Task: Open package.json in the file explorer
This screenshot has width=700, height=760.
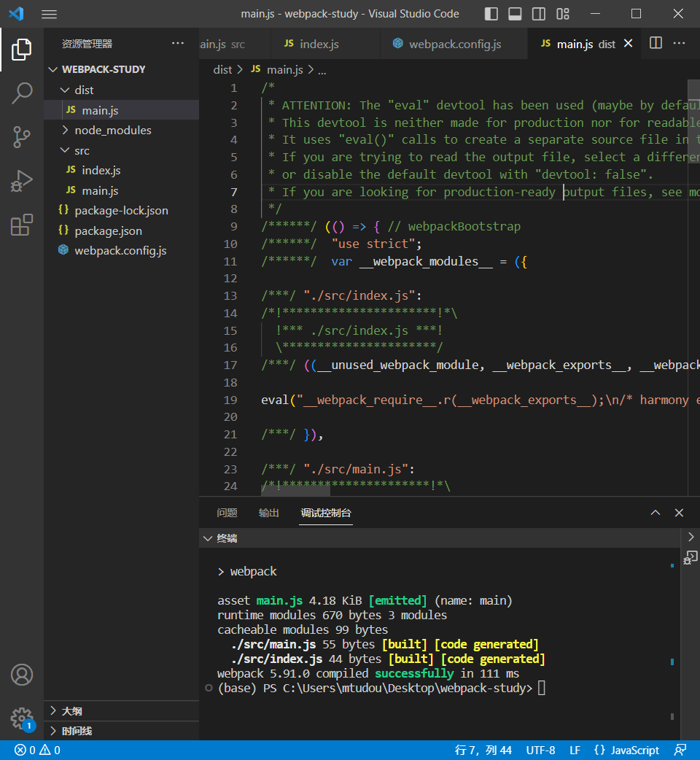Action: [x=108, y=230]
